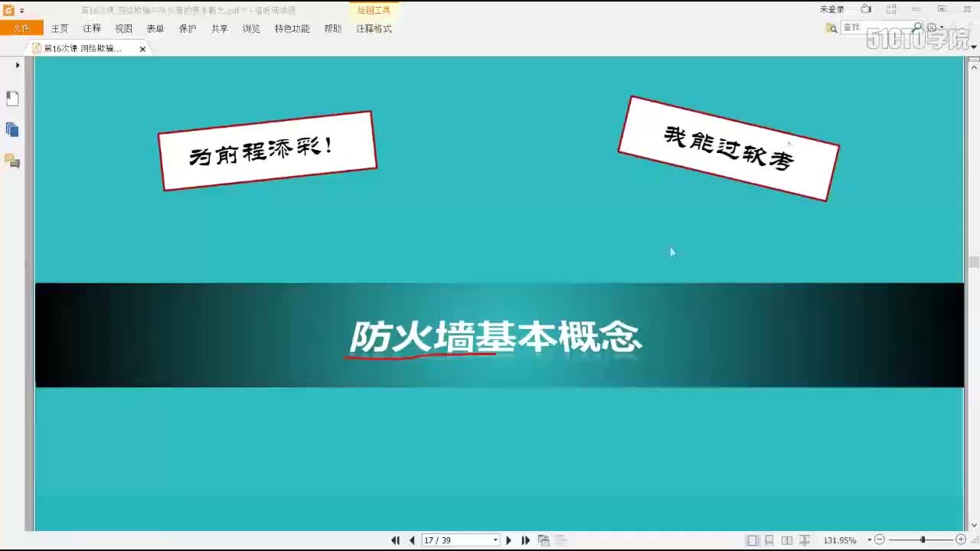
Task: Click the 我能过软考 text box on page
Action: 729,148
